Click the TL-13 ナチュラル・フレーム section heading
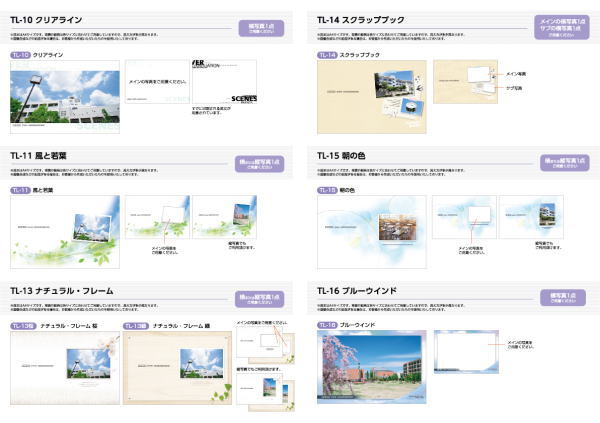Image resolution: width=600 pixels, height=423 pixels. pyautogui.click(x=62, y=291)
